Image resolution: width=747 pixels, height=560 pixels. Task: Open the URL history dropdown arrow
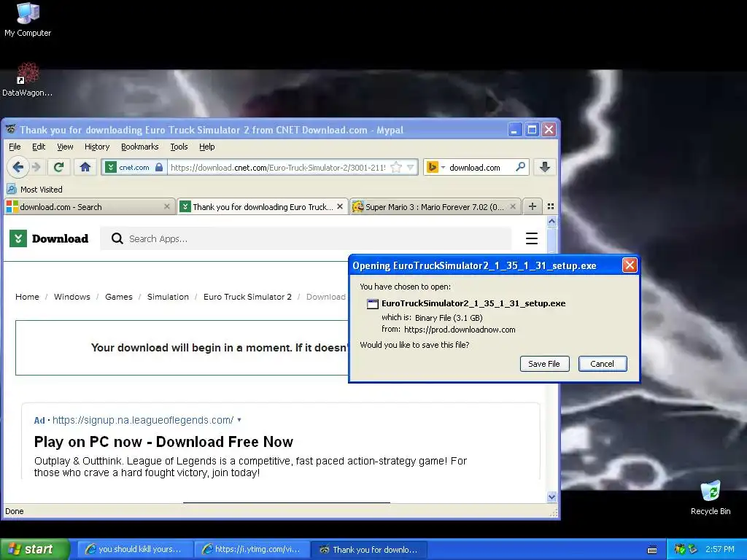[x=410, y=167]
